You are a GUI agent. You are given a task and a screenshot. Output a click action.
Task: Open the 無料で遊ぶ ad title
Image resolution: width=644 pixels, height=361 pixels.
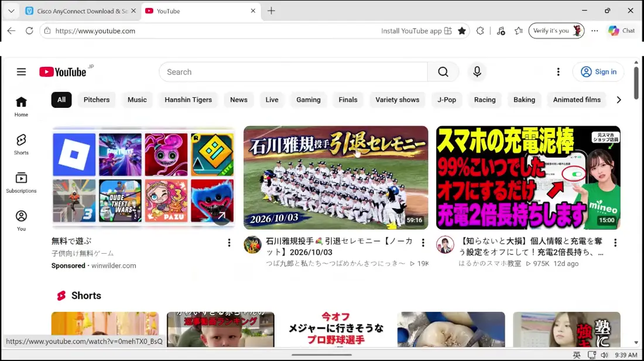coord(71,241)
